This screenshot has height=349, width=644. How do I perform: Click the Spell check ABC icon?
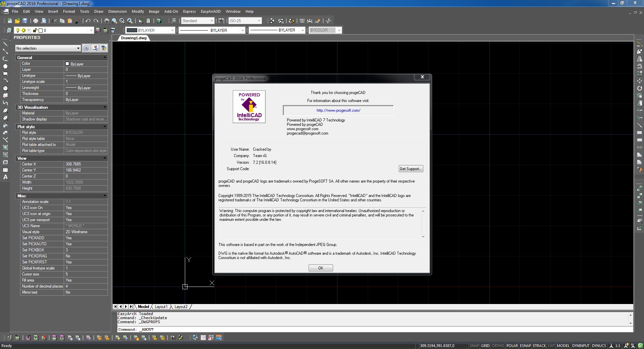pyautogui.click(x=302, y=21)
